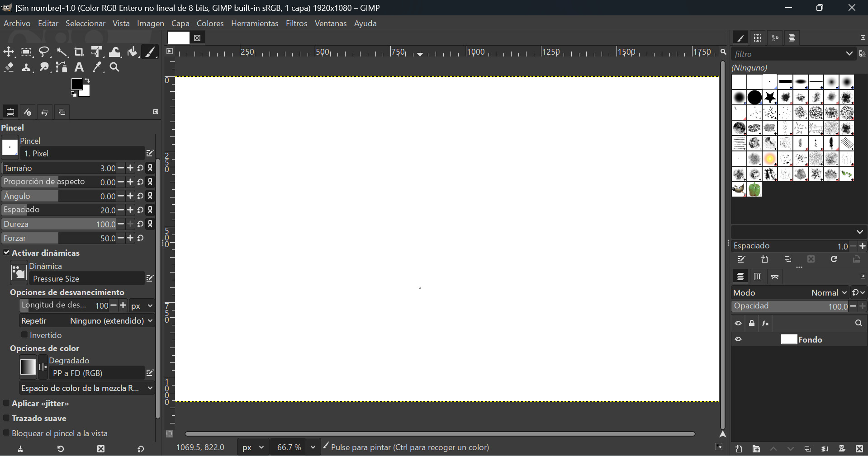Click the foreground color swatch
Image resolution: width=868 pixels, height=456 pixels.
tap(77, 84)
